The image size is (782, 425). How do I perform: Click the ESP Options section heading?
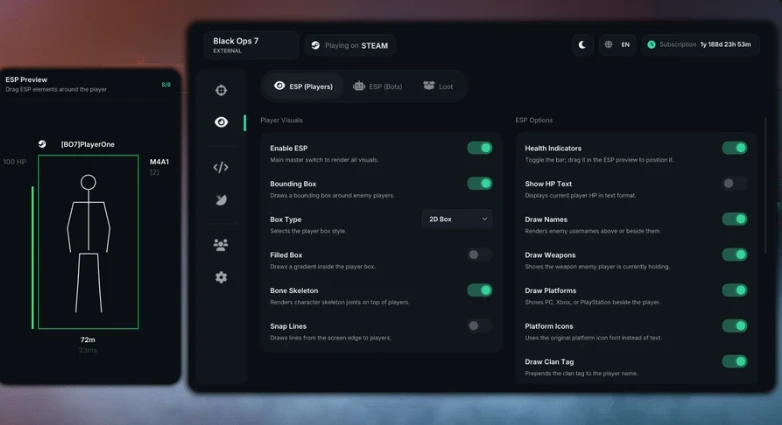tap(534, 120)
